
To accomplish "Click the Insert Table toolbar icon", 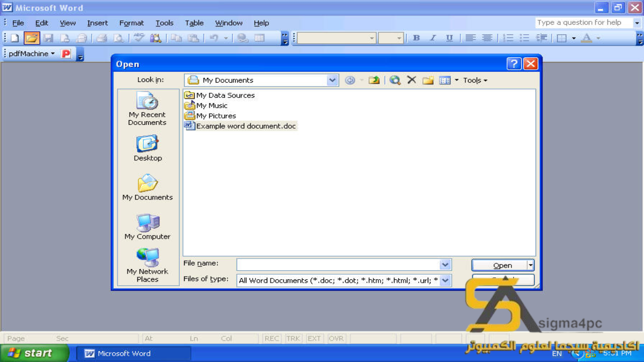I will [260, 38].
